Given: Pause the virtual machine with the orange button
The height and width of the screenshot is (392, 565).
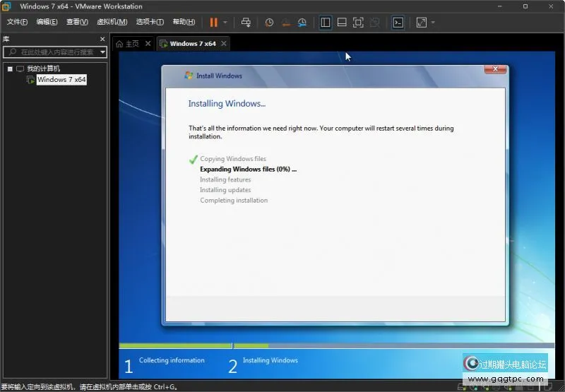Looking at the screenshot, I should [213, 23].
